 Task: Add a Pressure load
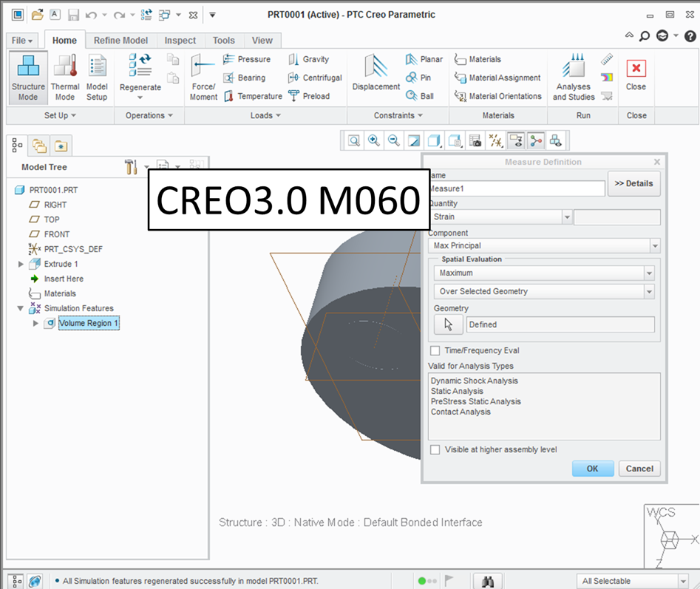(x=247, y=59)
